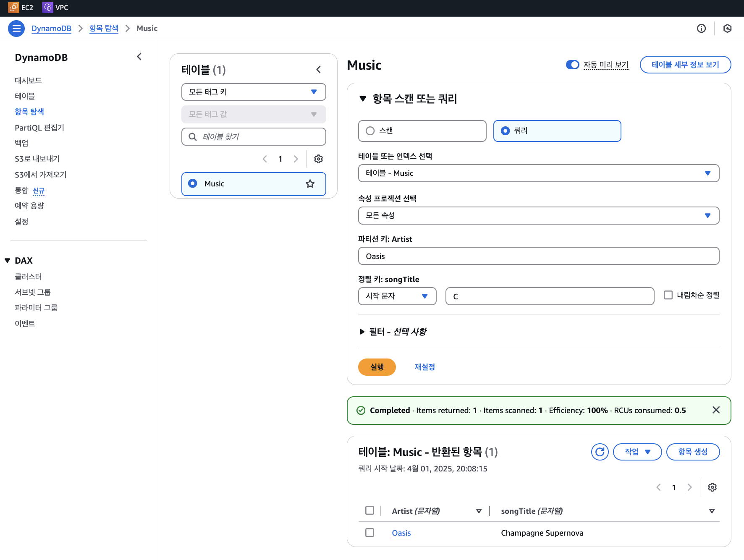The image size is (744, 560).
Task: Open tables page in sidebar
Action: (25, 96)
